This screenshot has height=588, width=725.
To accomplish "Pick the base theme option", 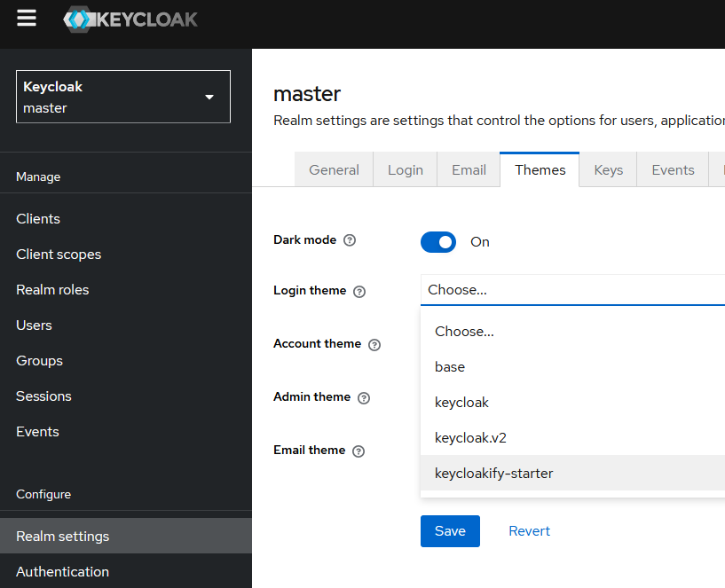I will pos(450,367).
